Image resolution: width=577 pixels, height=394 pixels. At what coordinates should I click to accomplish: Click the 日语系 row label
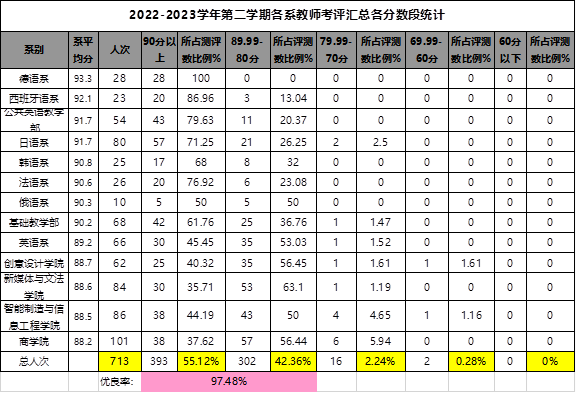[x=35, y=142]
